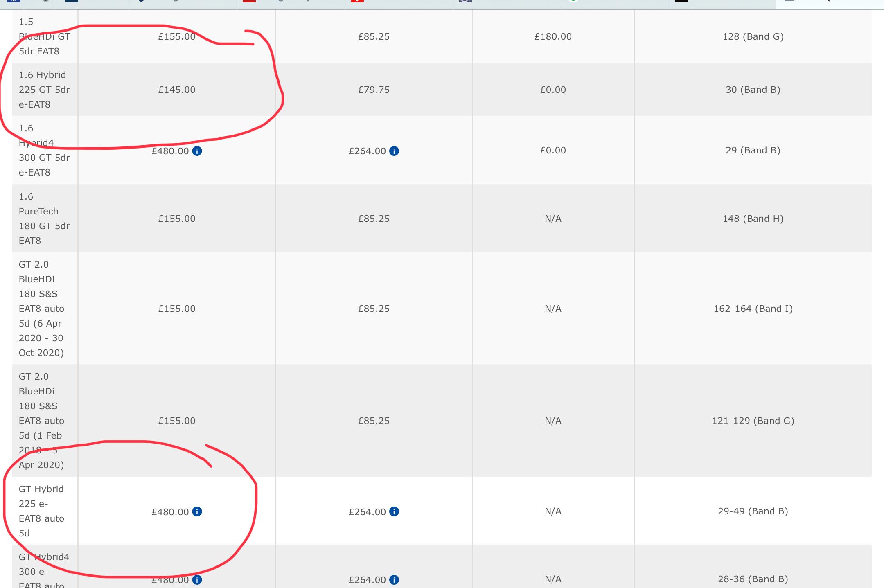This screenshot has width=884, height=588.
Task: Click the 148 (Band H) emissions cell
Action: click(x=753, y=219)
